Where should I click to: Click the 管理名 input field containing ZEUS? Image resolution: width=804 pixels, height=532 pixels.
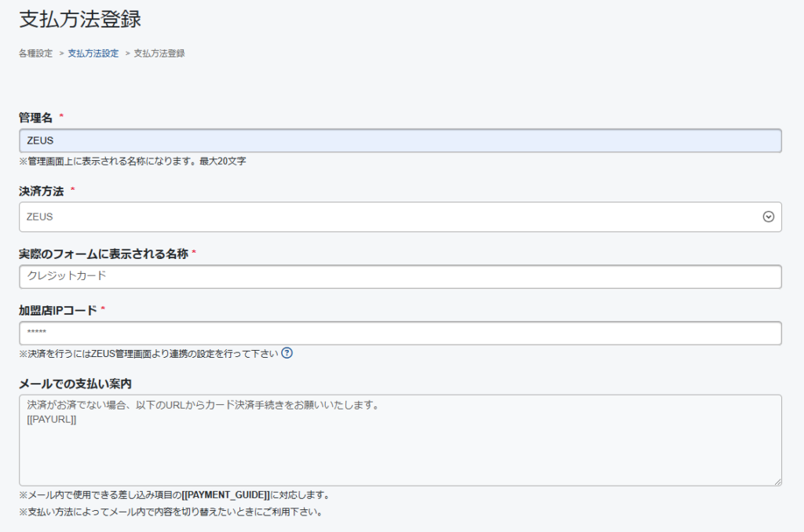(x=400, y=140)
